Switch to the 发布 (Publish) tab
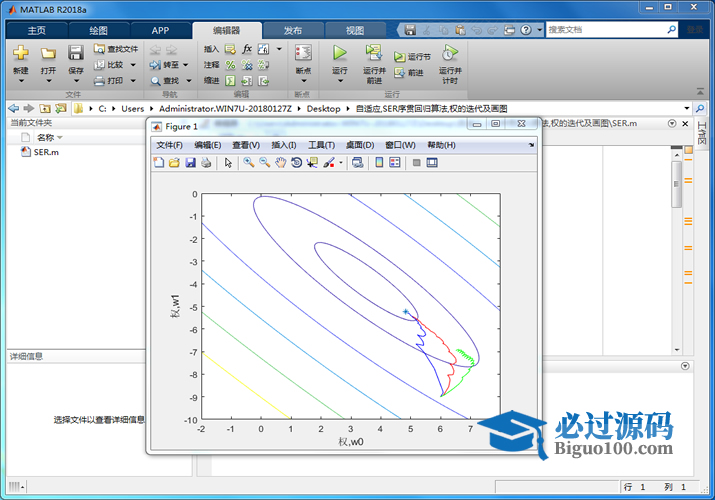Viewport: 715px width, 500px height. coord(293,31)
